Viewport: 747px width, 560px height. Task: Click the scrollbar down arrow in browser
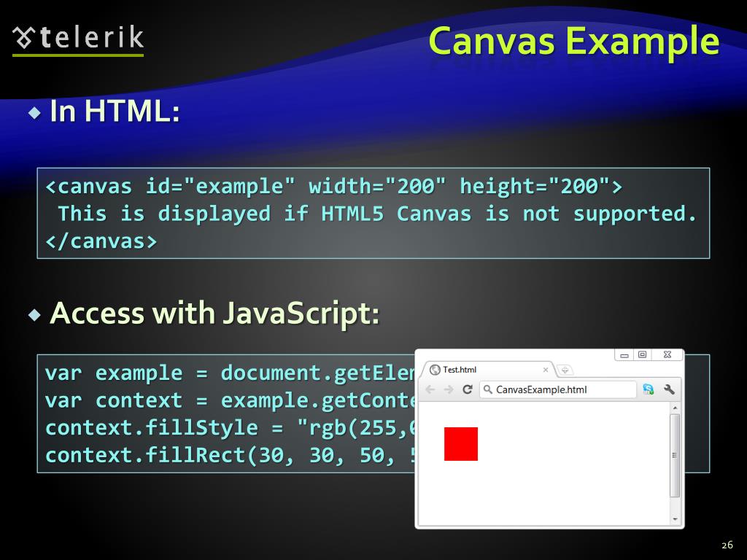(x=675, y=519)
